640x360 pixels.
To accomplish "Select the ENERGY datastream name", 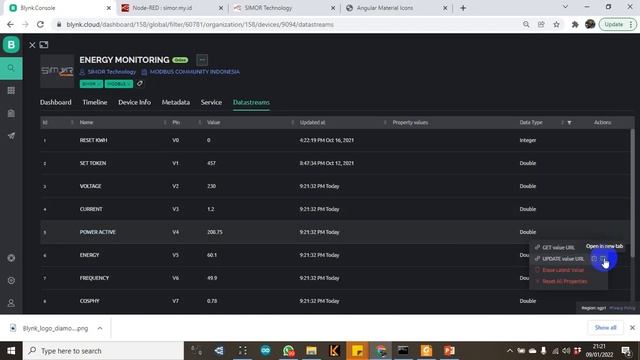I will (89, 255).
